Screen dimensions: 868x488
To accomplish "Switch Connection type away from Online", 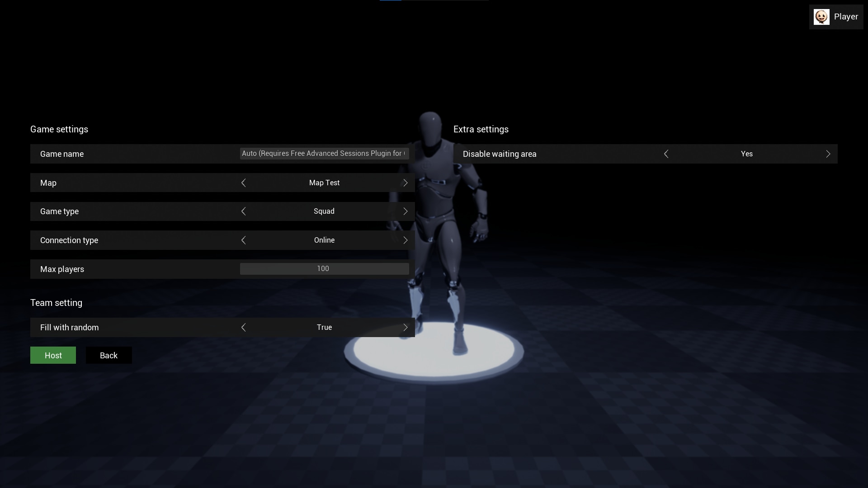I will point(244,240).
